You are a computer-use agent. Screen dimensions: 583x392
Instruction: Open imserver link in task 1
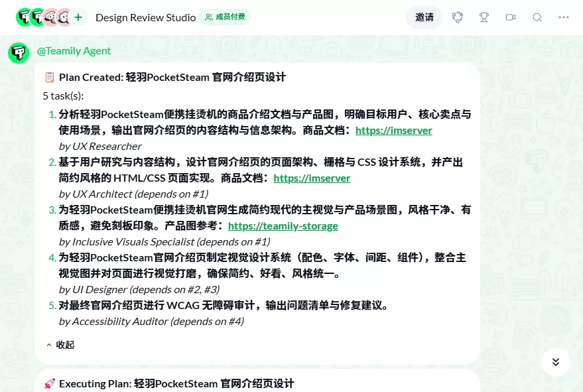(394, 131)
